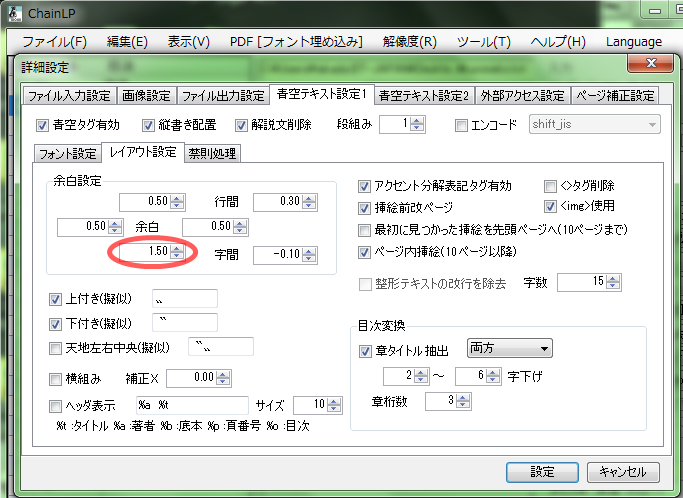Click the 行間 0.30 stepper arrows

(309, 202)
